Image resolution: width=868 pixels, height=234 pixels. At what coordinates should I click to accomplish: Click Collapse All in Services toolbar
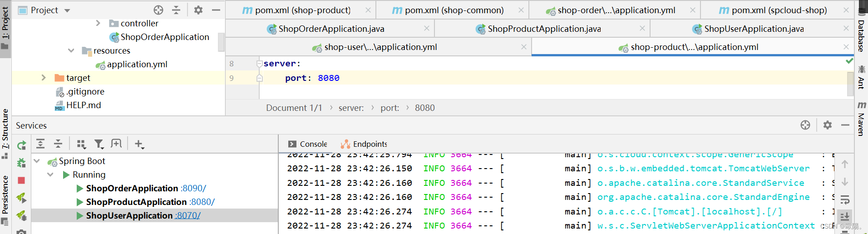[58, 144]
